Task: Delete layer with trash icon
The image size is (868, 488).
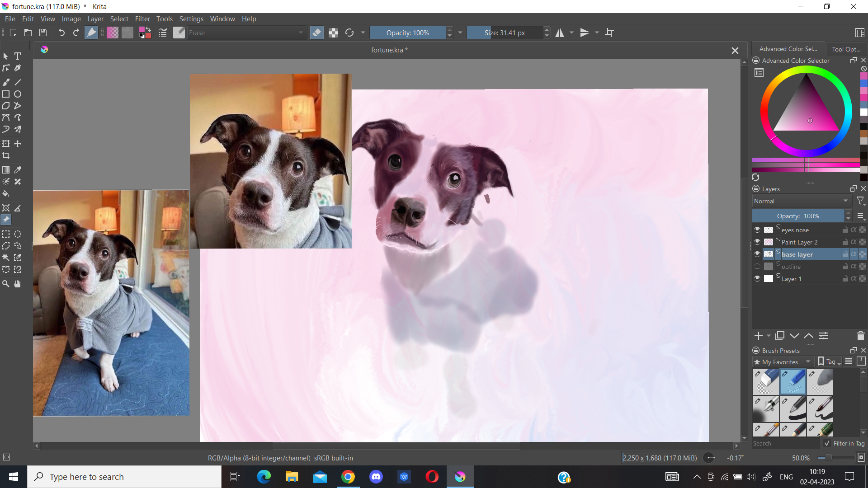Action: (860, 336)
